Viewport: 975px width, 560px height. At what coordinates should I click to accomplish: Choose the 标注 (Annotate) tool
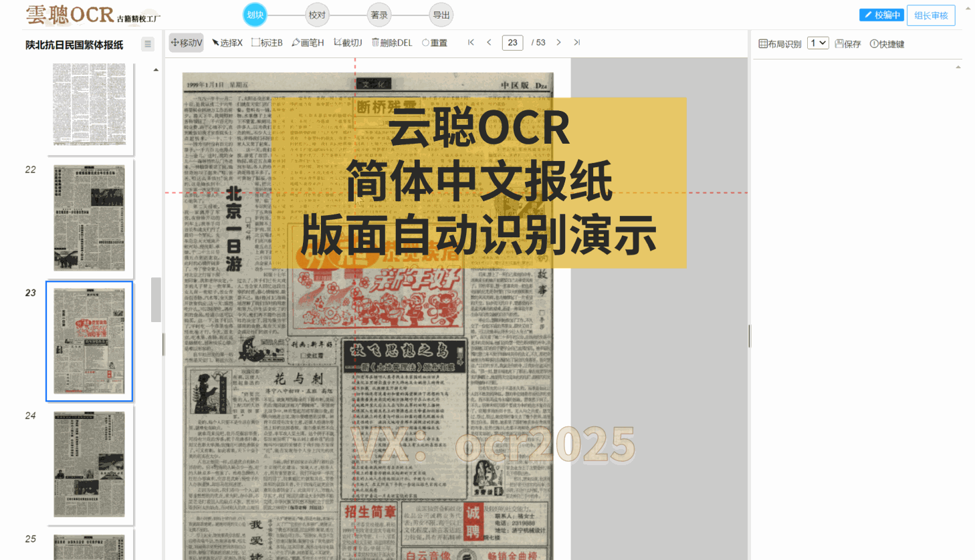tap(266, 42)
